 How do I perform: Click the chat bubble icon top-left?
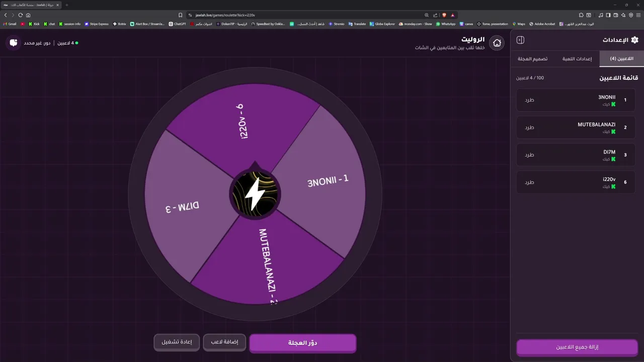(14, 43)
